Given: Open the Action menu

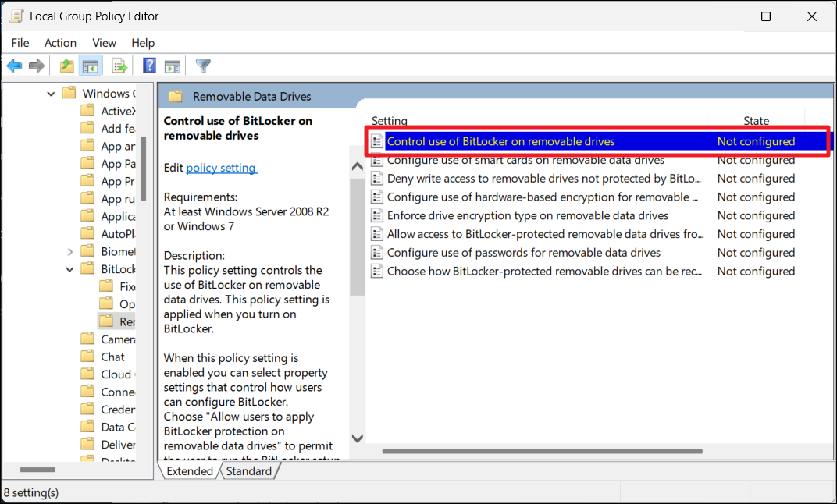Looking at the screenshot, I should point(60,43).
